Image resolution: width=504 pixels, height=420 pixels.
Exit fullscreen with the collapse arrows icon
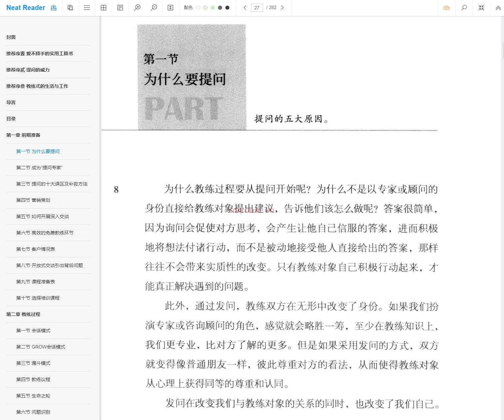(481, 8)
